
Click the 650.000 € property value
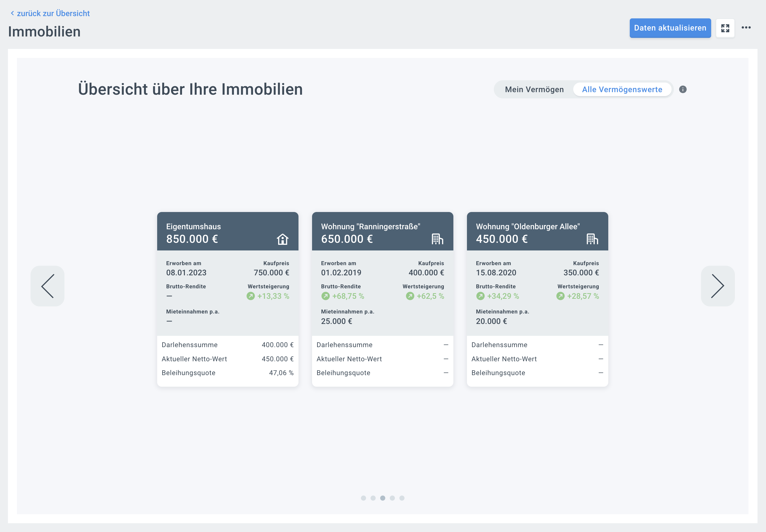(x=347, y=239)
